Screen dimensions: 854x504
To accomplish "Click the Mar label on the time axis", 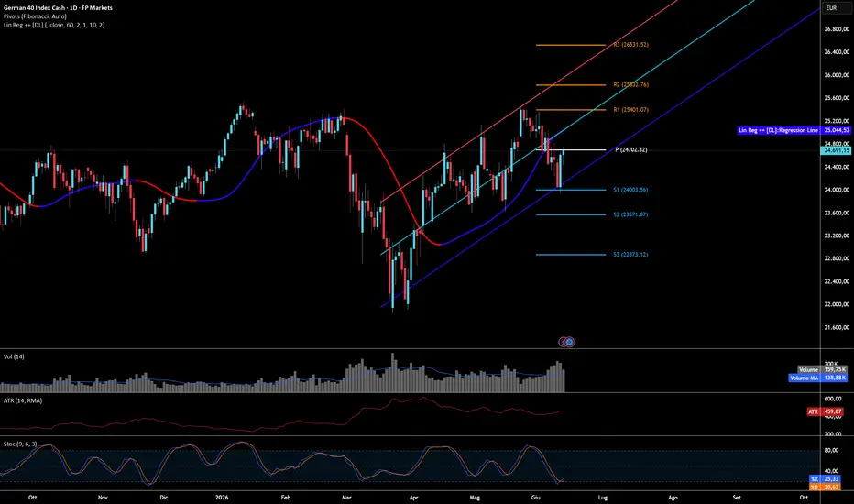I will tap(346, 498).
